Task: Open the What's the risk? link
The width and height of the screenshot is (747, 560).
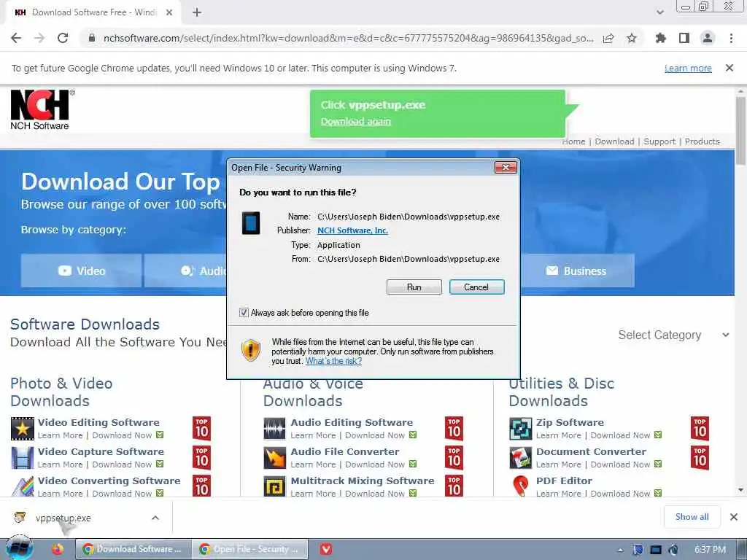Action: pyautogui.click(x=333, y=361)
